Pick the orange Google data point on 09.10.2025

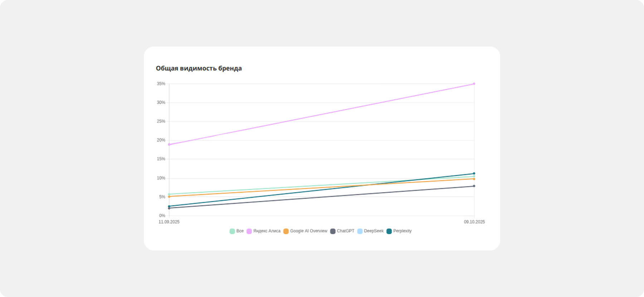point(474,179)
